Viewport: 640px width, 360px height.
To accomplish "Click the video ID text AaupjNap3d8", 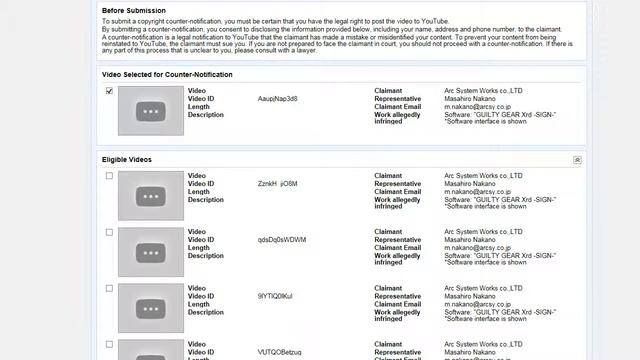I will point(278,99).
